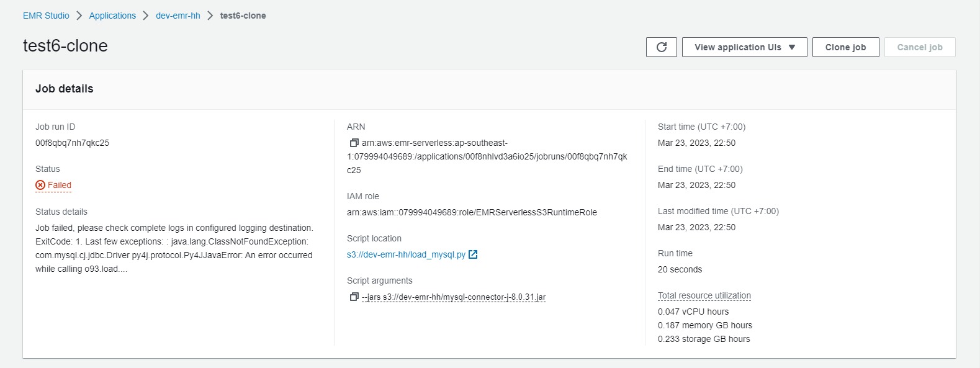Screen dimensions: 980x368
Task: Open the s3://dev-emr-hh/load_mysql.py script link
Action: tap(406, 254)
